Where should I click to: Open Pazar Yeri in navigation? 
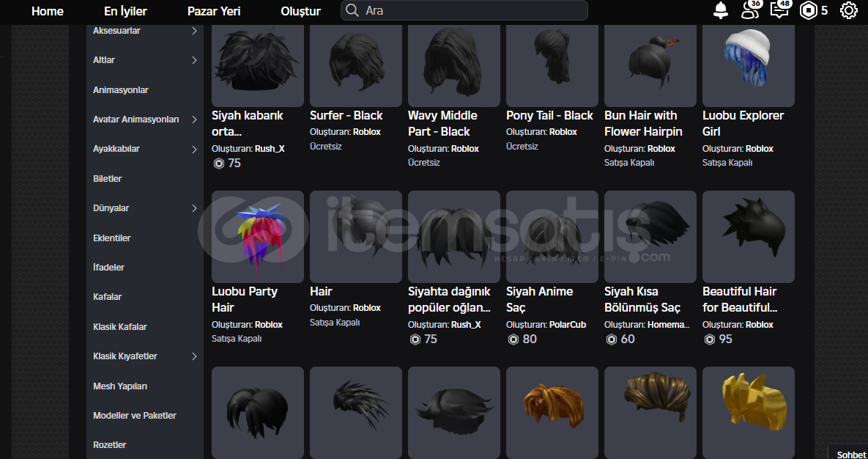[214, 11]
